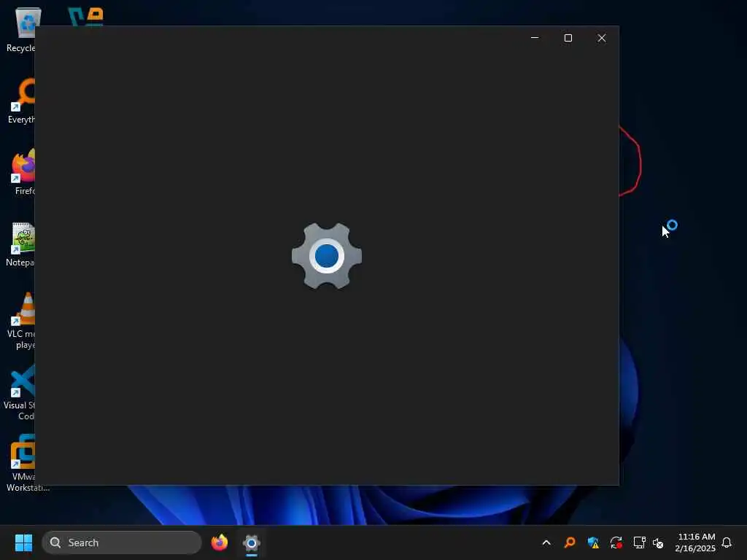Open Windows Security tray icon with warning

pos(593,542)
